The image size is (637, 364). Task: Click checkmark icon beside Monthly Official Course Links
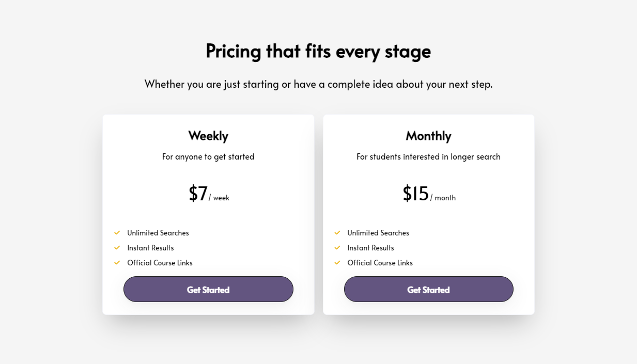tap(337, 263)
